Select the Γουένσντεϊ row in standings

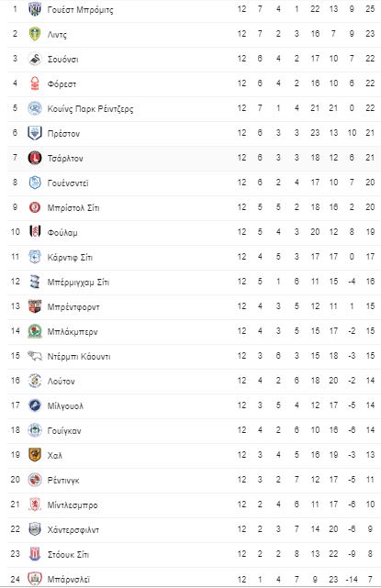pos(194,183)
